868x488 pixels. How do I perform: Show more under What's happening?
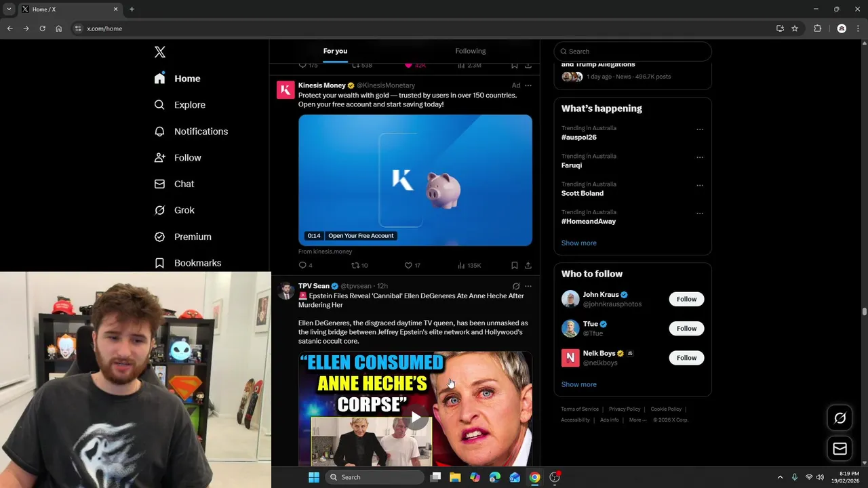coord(578,243)
